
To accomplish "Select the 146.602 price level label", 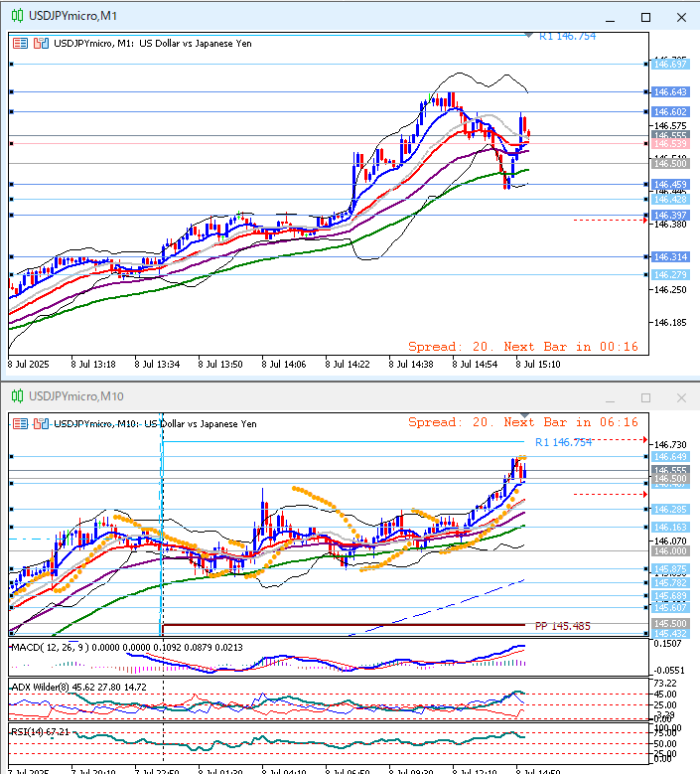I will (670, 112).
